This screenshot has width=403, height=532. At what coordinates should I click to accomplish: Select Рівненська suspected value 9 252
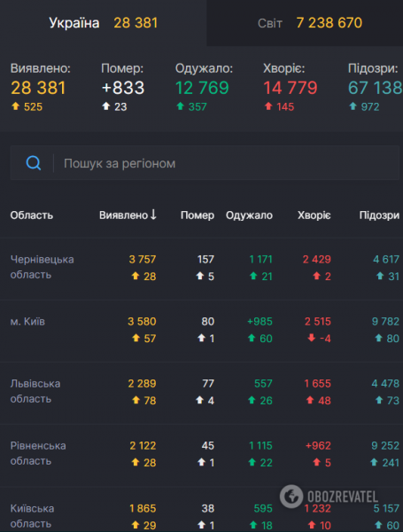coord(385,446)
